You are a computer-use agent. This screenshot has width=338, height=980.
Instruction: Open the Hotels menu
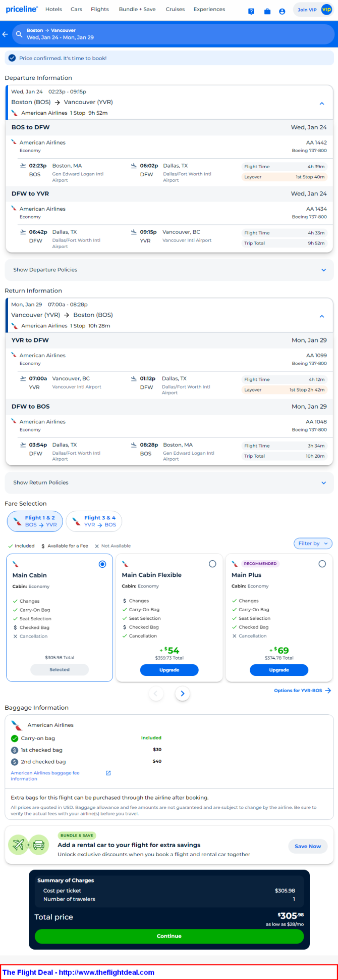[x=53, y=9]
